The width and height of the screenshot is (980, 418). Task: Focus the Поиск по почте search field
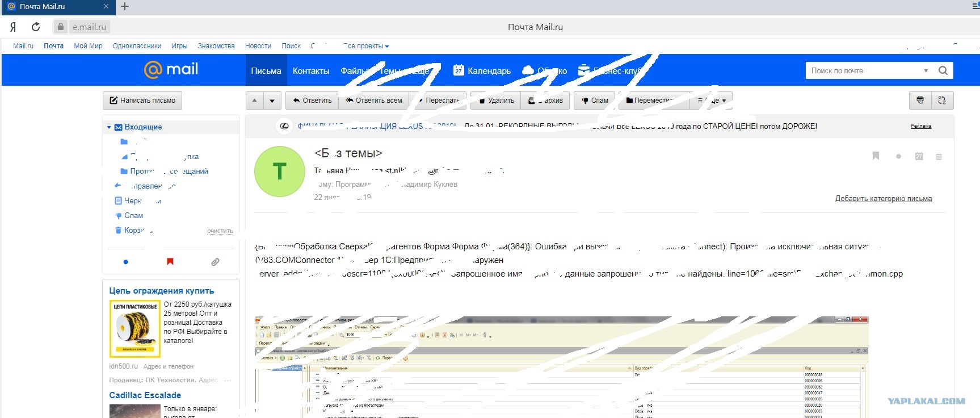pos(863,70)
